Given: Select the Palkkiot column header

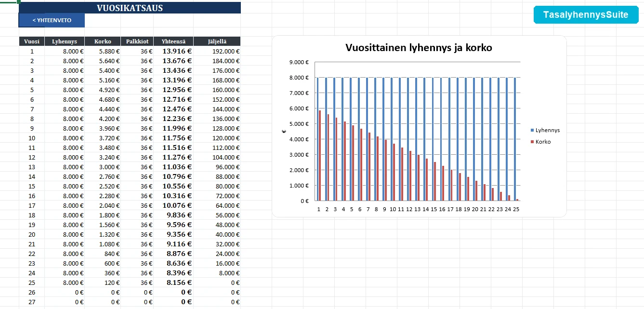Looking at the screenshot, I should tap(137, 41).
